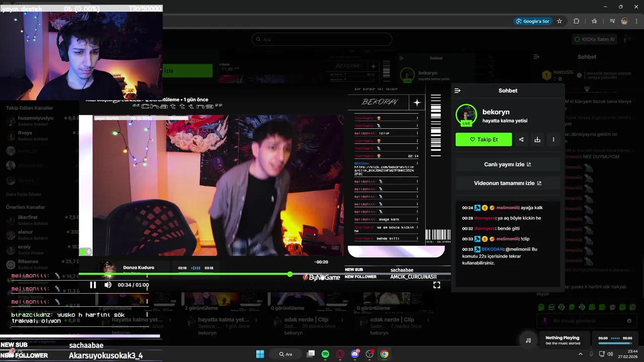Click music widget blue progress bar
Screen dimensions: 644x362
(615, 344)
